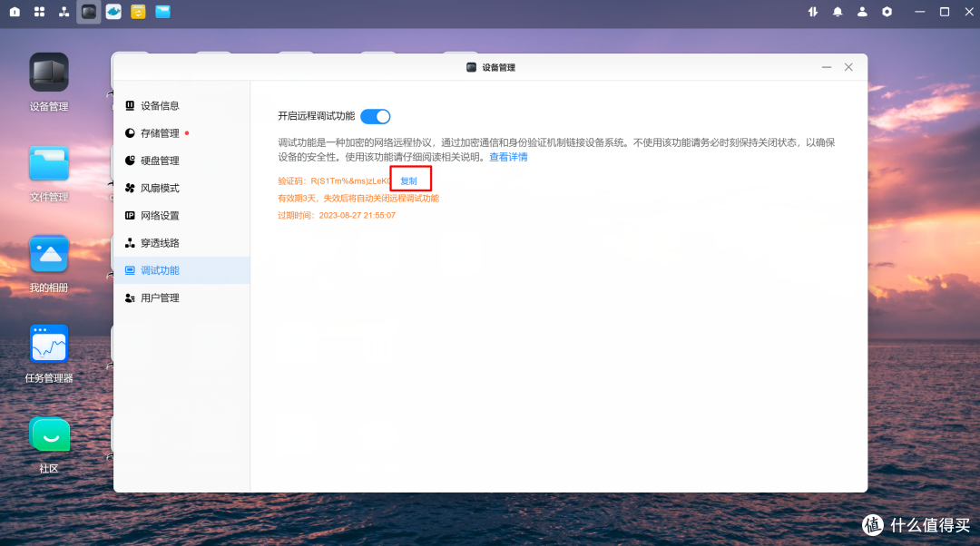The height and width of the screenshot is (546, 980).
Task: Open 社区 desktop icon
Action: coord(49,445)
